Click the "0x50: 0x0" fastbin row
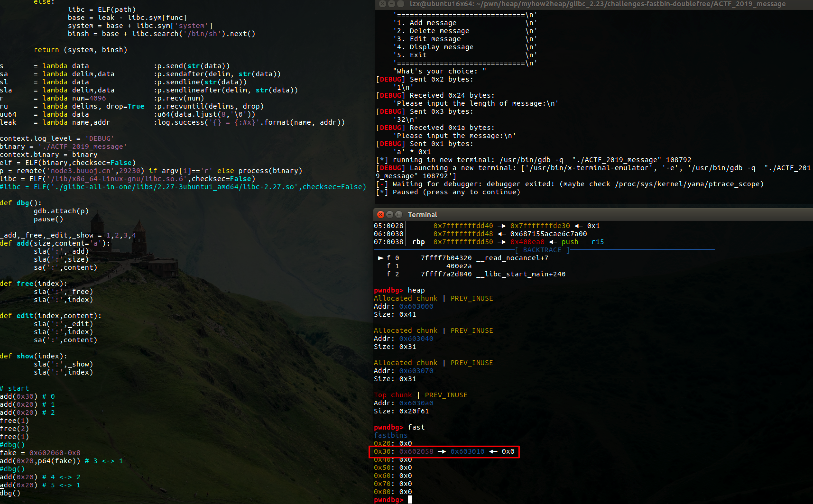 coord(393,468)
